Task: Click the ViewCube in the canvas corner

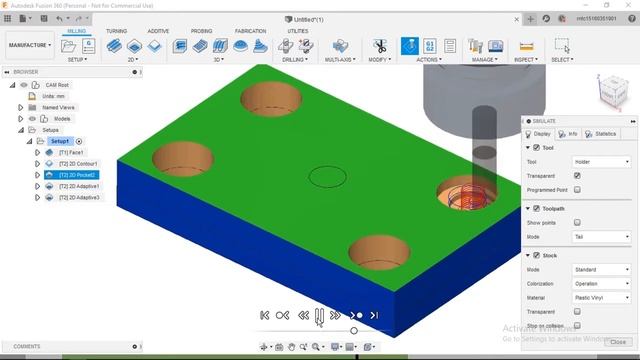Action: coord(613,92)
